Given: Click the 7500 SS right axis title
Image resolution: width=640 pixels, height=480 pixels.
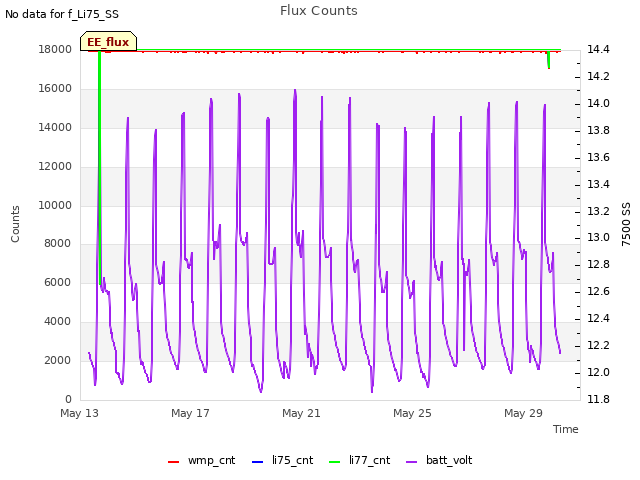Looking at the screenshot, I should tap(626, 224).
